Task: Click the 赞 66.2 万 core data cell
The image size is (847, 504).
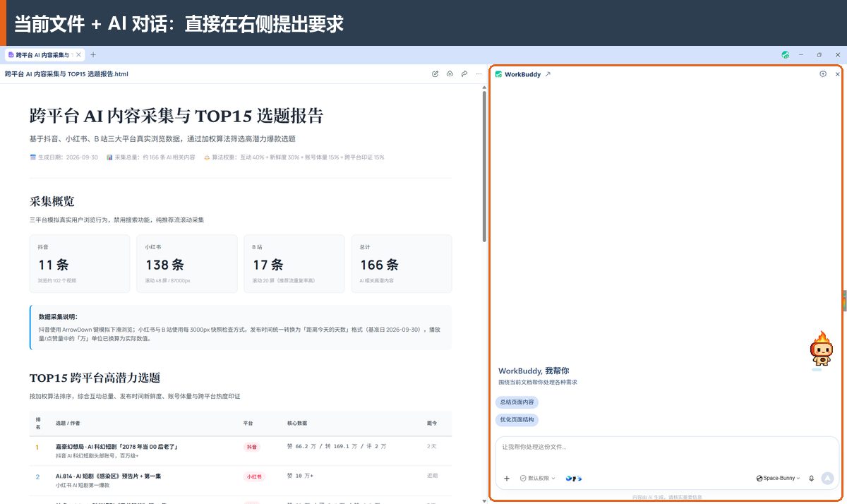Action: click(337, 447)
